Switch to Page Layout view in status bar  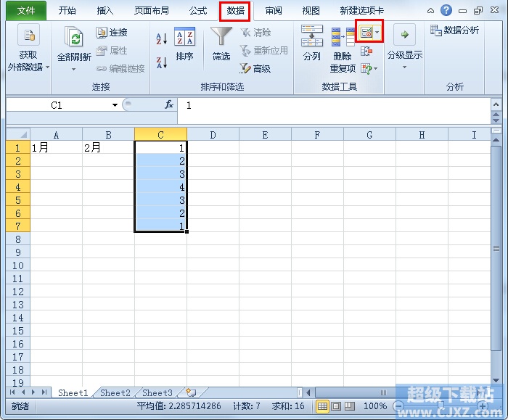click(335, 406)
